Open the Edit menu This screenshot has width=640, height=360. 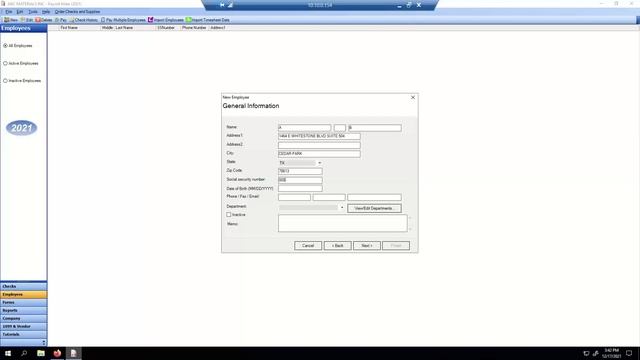tap(20, 12)
